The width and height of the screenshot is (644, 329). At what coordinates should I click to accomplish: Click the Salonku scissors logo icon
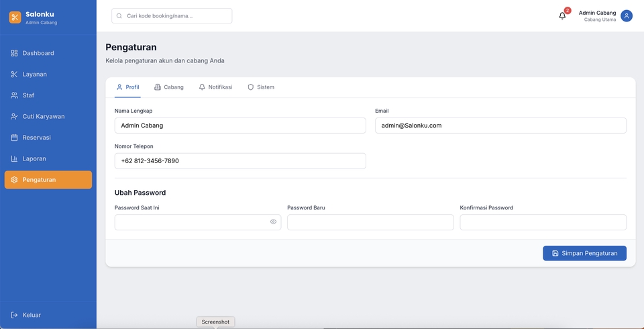15,17
